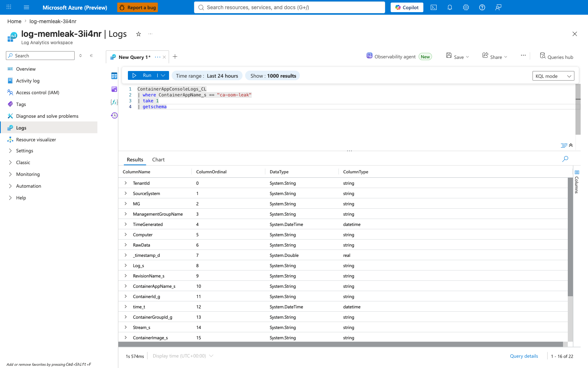The height and width of the screenshot is (368, 588).
Task: Open the help question mark menu
Action: 482,7
